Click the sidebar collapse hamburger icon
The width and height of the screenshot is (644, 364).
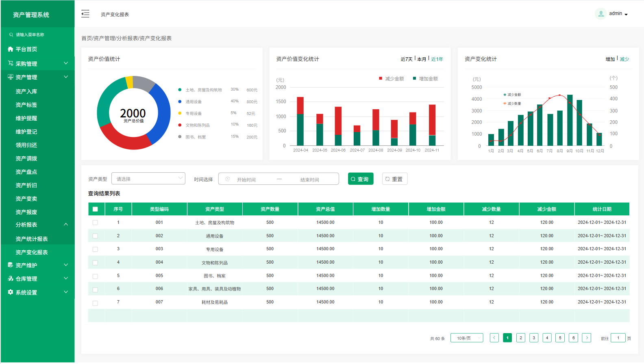[85, 14]
